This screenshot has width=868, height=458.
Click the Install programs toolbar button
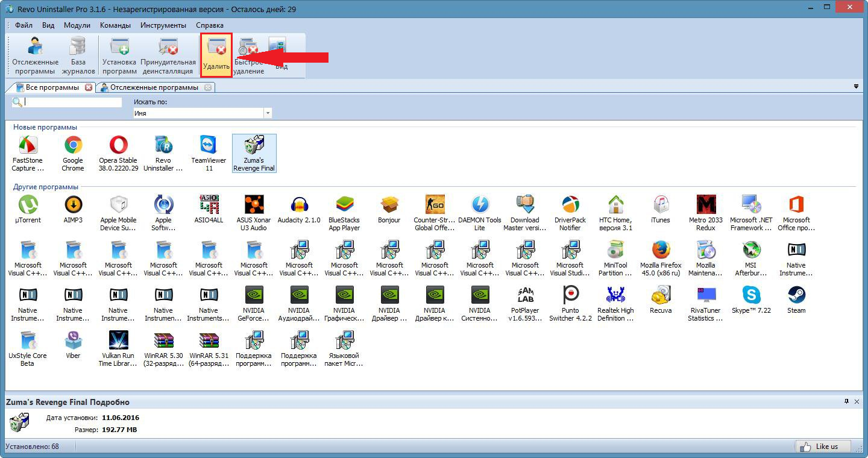coord(119,55)
